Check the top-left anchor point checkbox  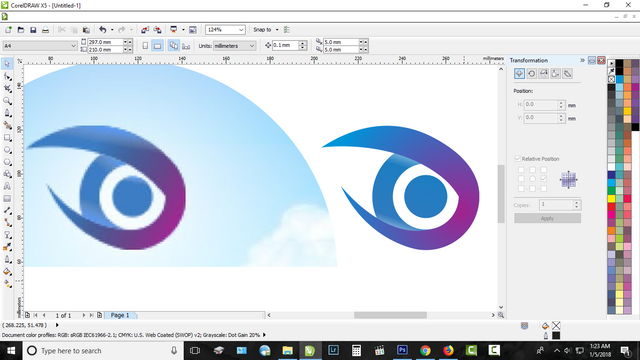click(x=521, y=170)
